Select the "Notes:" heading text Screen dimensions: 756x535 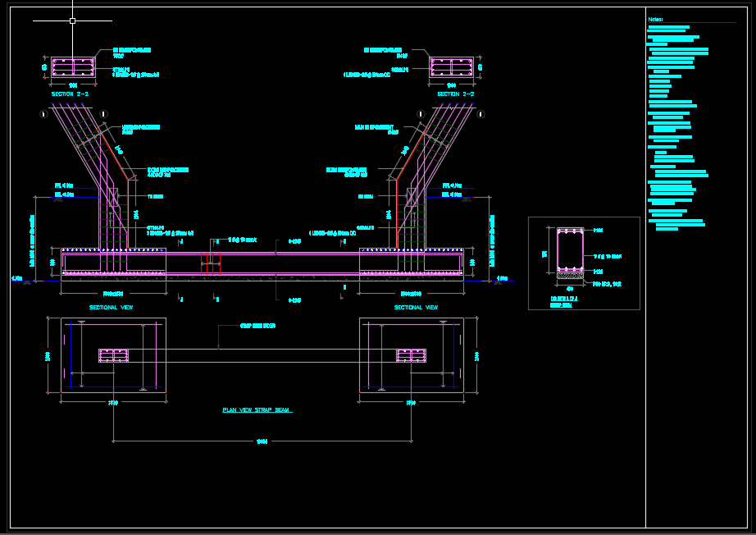pos(655,20)
